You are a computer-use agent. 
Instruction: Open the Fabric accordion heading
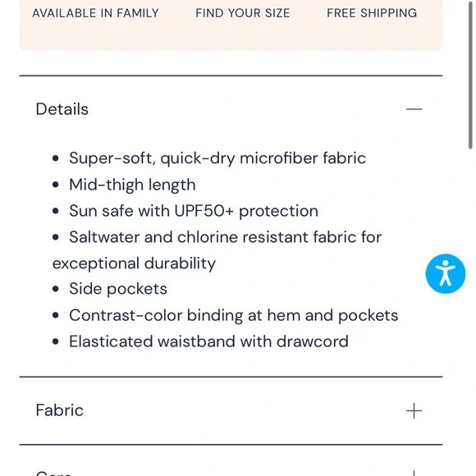pyautogui.click(x=59, y=410)
